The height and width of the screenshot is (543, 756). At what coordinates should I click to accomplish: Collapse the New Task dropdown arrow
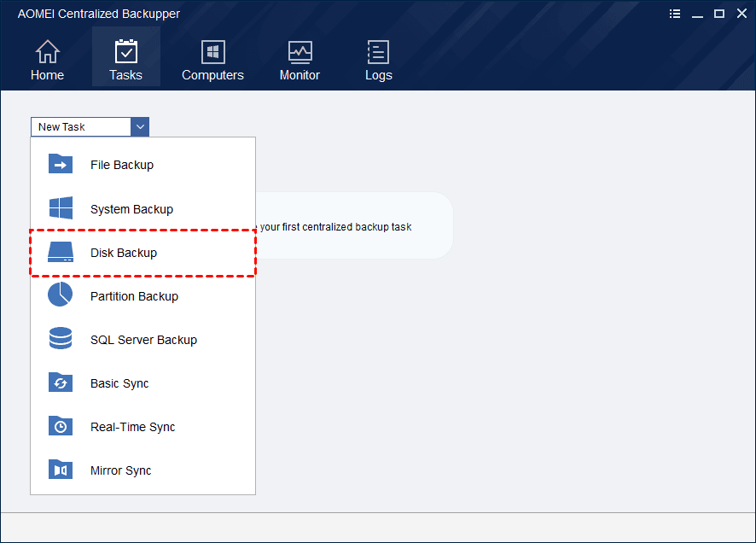[140, 127]
